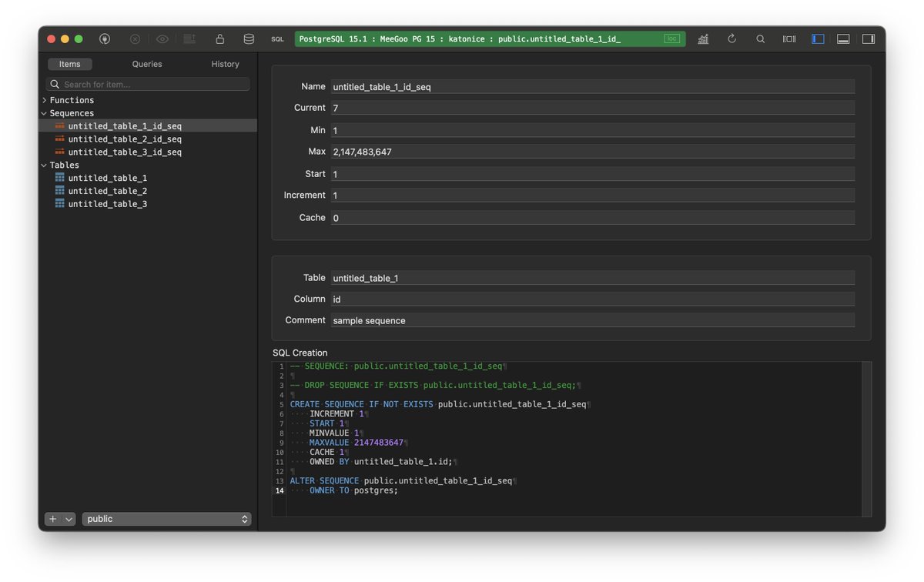
Task: Click the SQL query editor icon
Action: 277,38
